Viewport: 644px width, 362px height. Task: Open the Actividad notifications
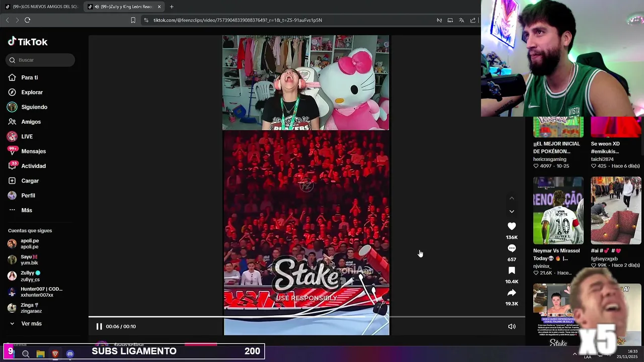[x=33, y=166]
